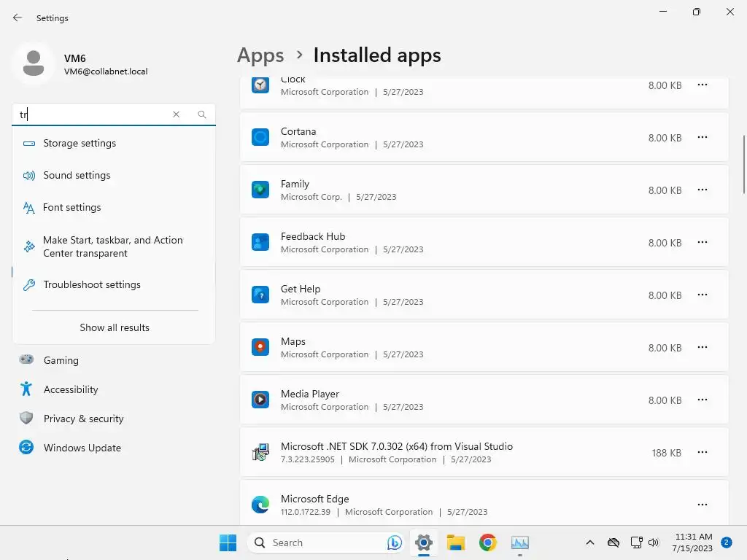This screenshot has height=560, width=747.
Task: Click the VM6@collabnet.local email text
Action: 106,71
